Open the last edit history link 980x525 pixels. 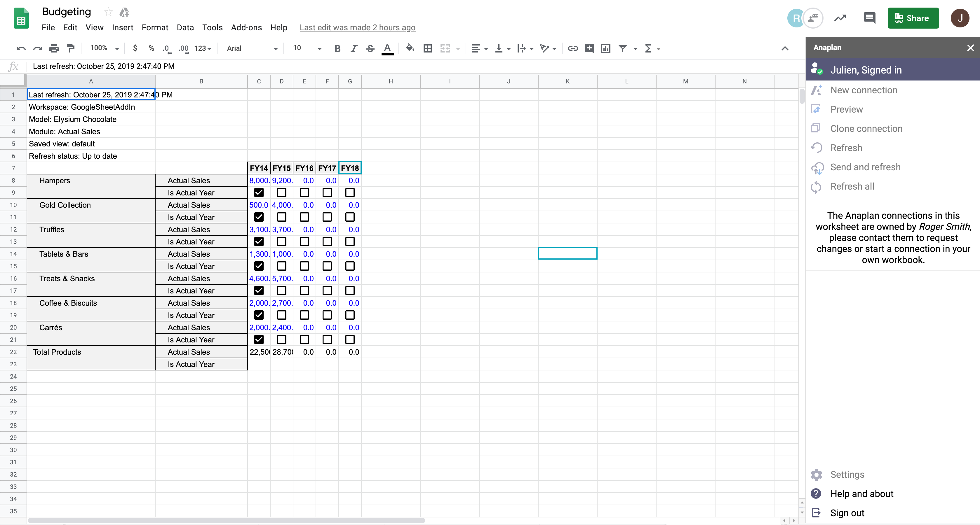pyautogui.click(x=357, y=27)
